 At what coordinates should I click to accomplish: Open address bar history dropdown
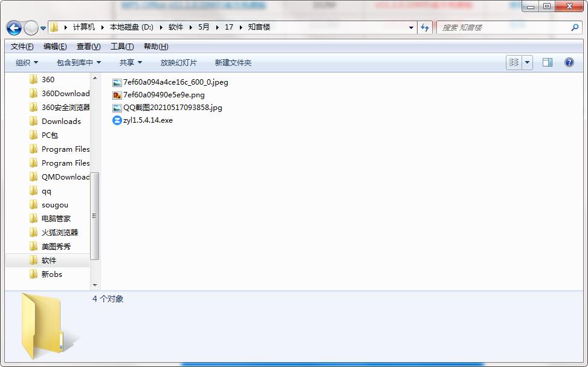411,27
